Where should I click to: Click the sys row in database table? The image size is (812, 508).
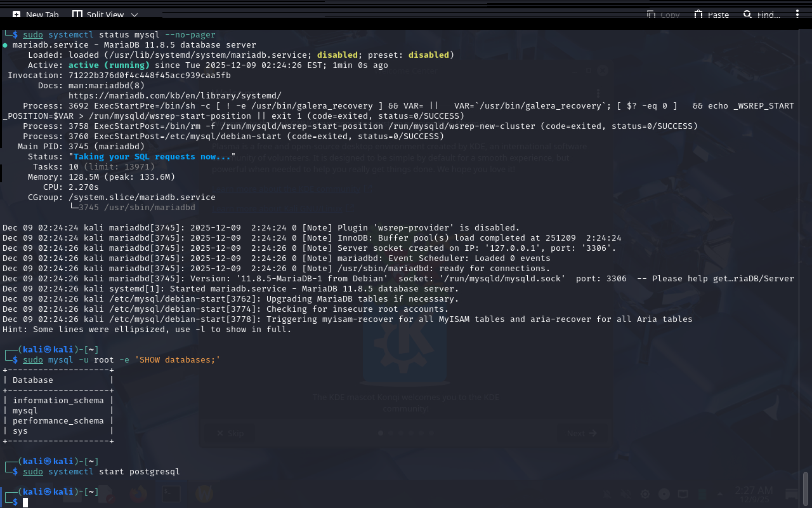20,431
